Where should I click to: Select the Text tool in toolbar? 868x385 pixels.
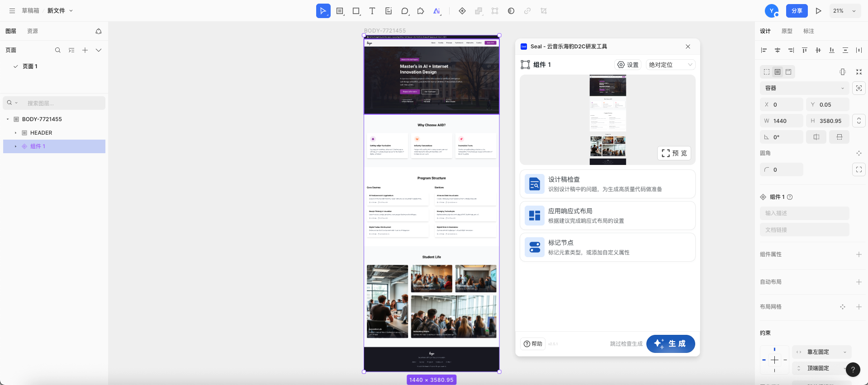372,11
